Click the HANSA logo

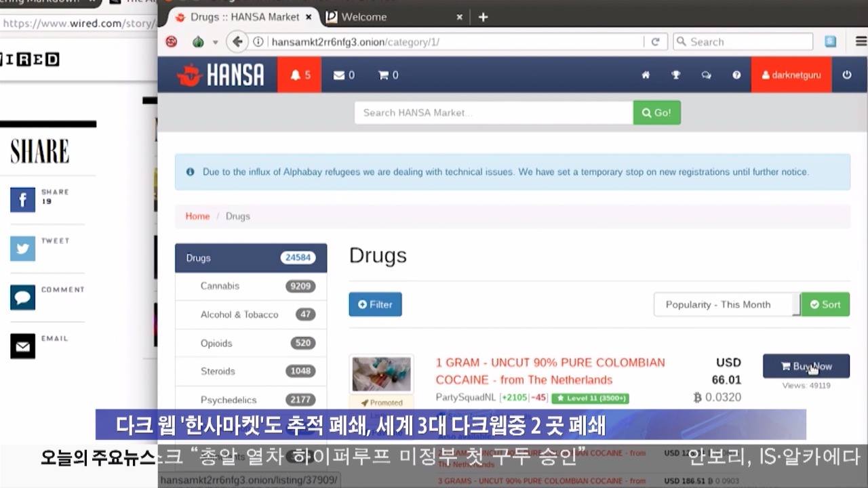[x=220, y=75]
